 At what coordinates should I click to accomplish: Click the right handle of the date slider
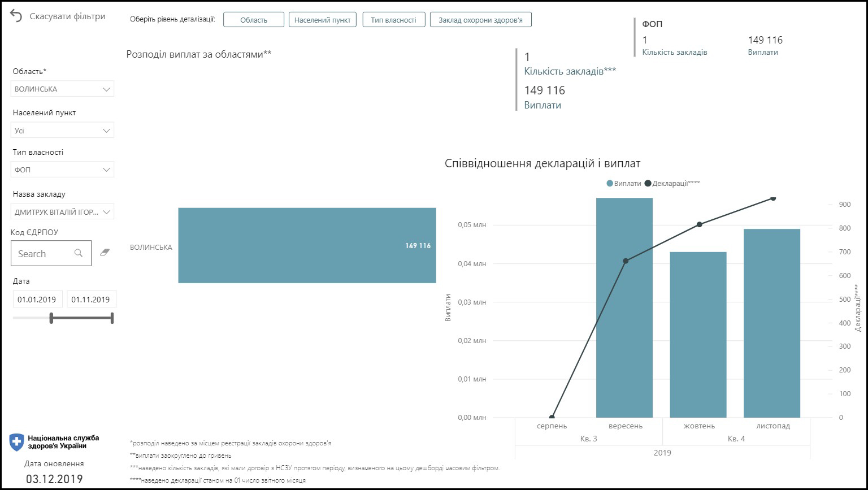pos(112,318)
